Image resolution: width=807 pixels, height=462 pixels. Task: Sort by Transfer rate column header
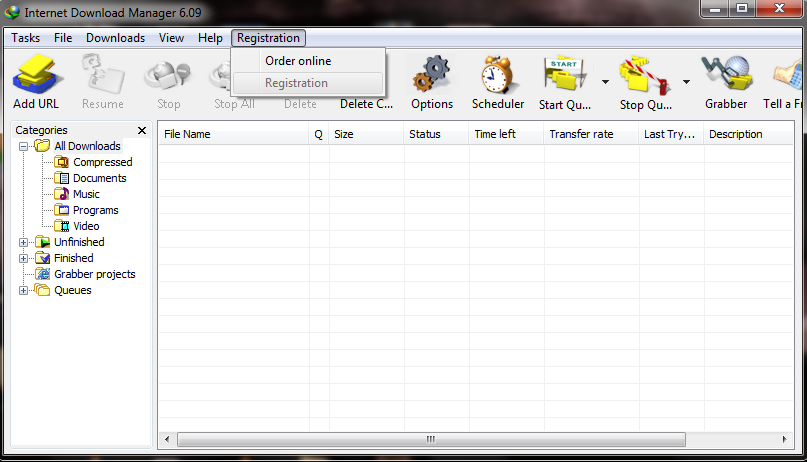click(591, 134)
